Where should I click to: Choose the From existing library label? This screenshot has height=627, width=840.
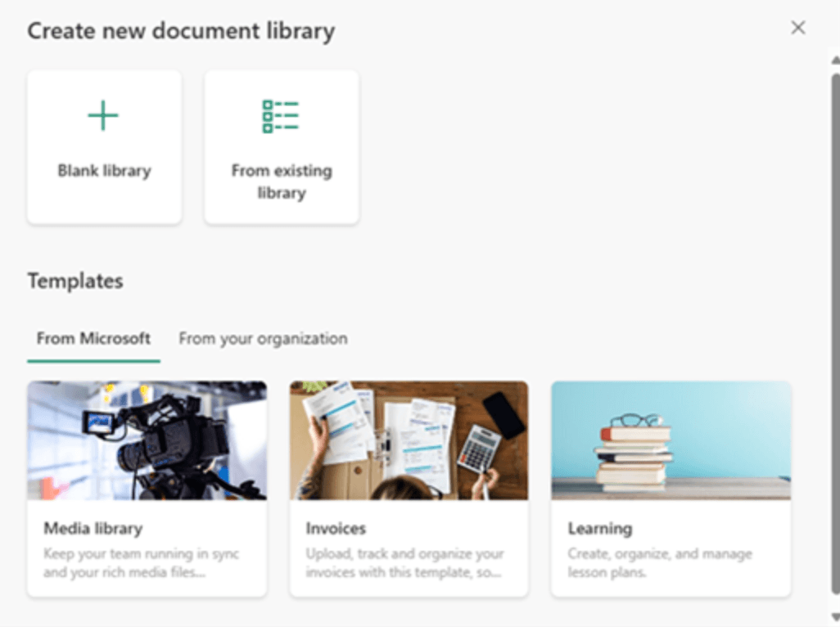[x=281, y=182]
